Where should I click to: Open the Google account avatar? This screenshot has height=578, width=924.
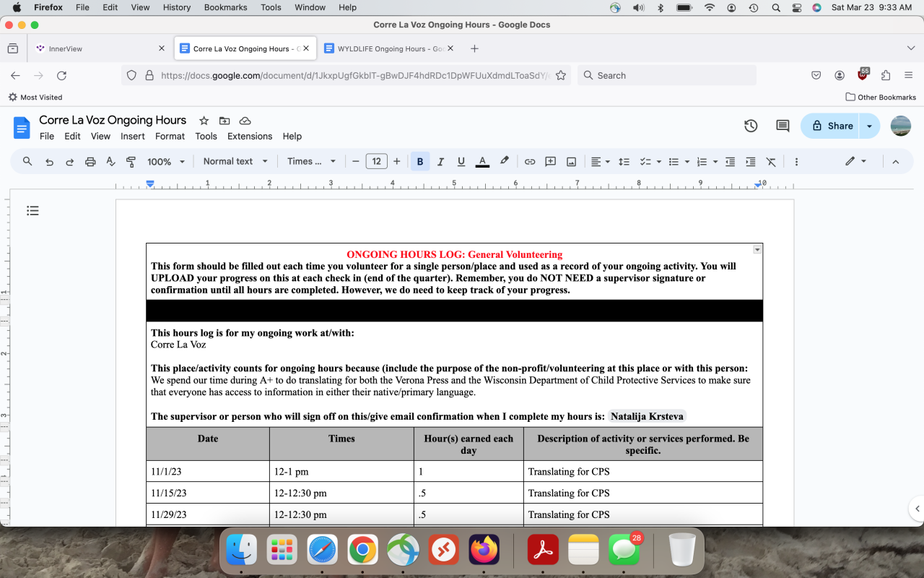(901, 126)
